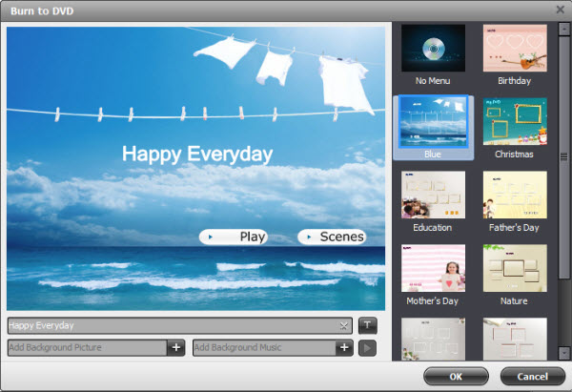Choose the Education menu template
This screenshot has width=572, height=392.
click(x=433, y=201)
